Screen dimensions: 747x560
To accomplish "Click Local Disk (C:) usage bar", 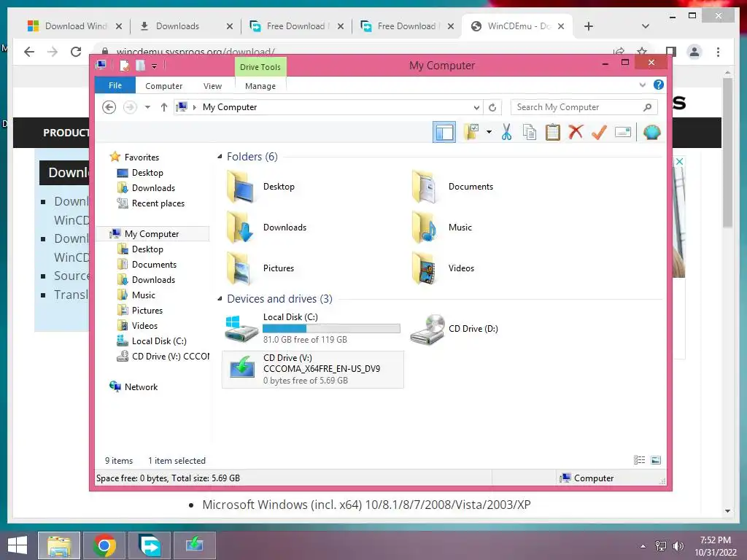I will coord(331,329).
